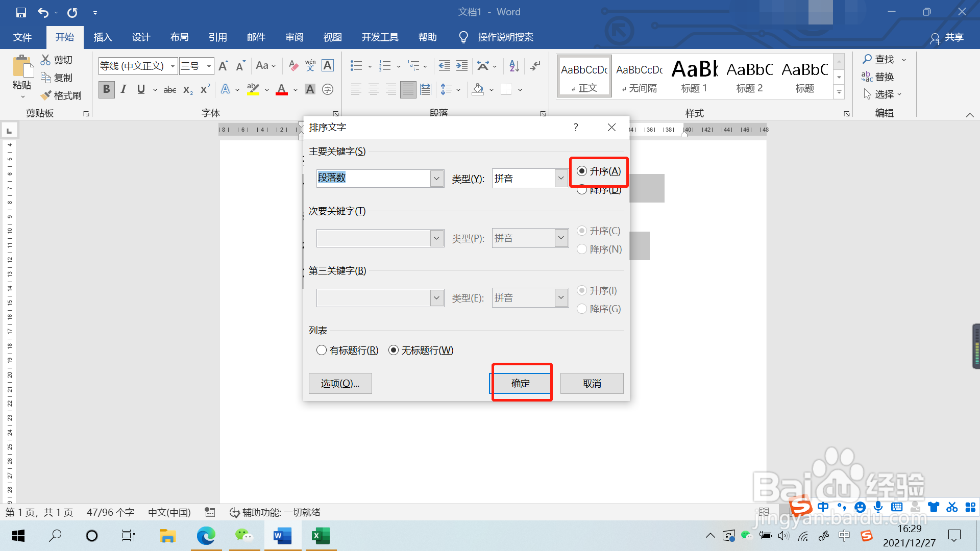Click the 选项(O)... button
The image size is (980, 551).
[x=340, y=383]
